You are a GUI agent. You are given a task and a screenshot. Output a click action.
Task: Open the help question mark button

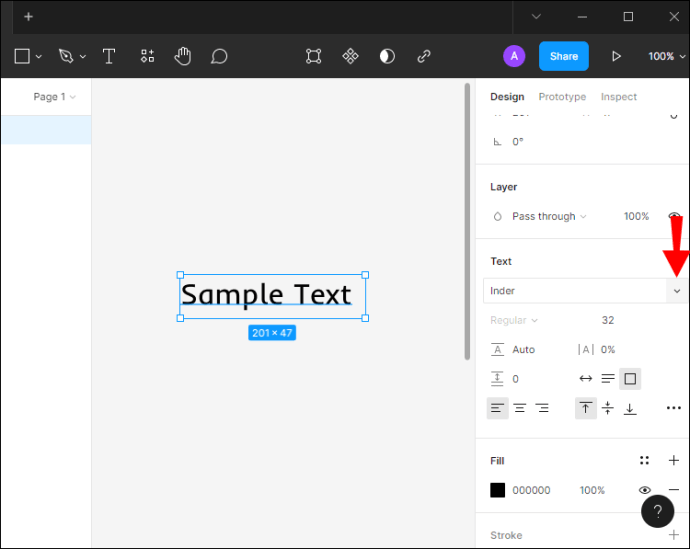tap(657, 512)
